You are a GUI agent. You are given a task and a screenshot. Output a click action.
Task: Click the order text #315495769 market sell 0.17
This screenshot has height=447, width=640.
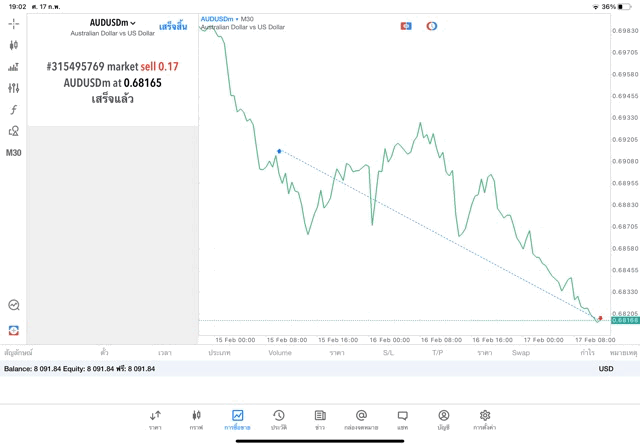[x=112, y=67]
